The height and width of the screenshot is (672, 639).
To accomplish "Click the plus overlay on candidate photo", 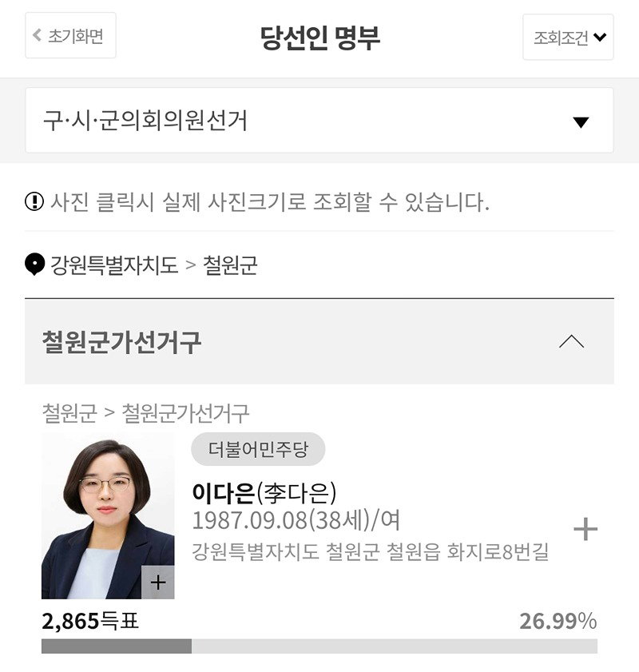I will pyautogui.click(x=158, y=582).
